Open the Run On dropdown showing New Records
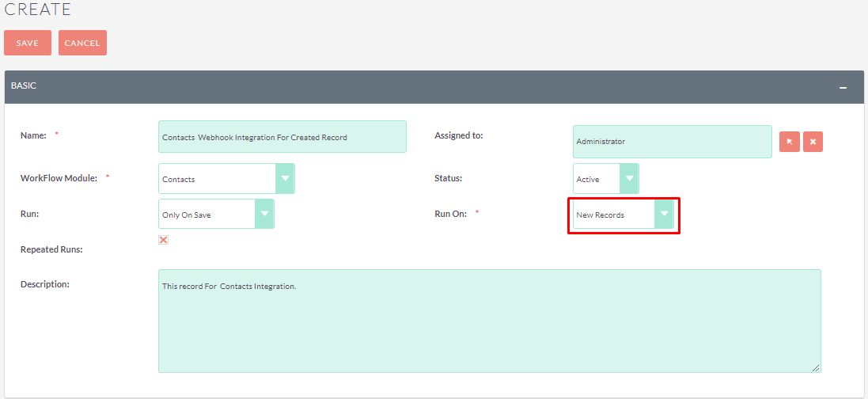 pos(624,215)
